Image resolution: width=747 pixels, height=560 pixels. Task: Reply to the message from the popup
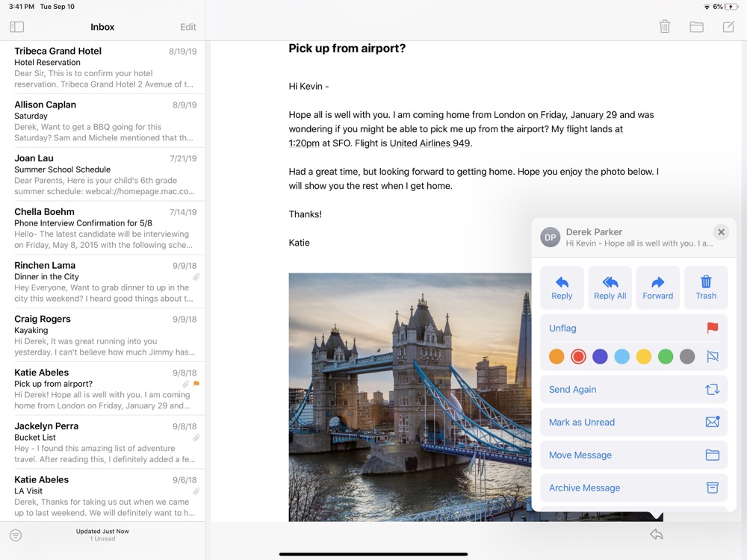[562, 287]
